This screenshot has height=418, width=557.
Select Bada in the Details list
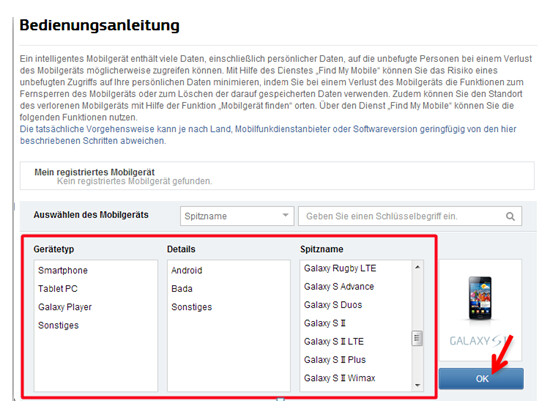[x=182, y=289]
